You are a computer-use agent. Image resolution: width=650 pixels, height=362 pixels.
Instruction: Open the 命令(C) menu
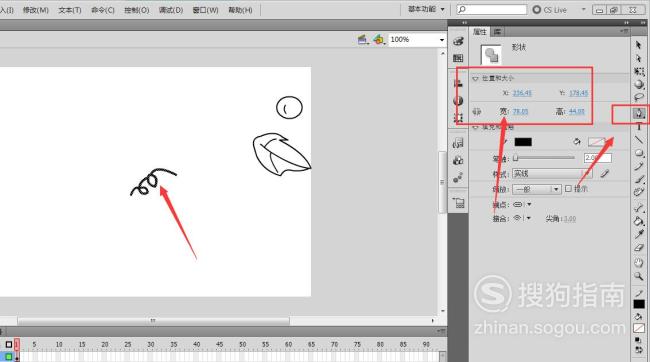click(103, 10)
